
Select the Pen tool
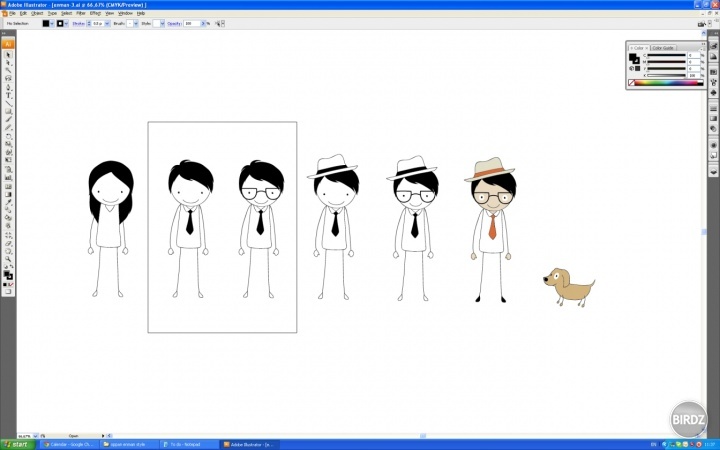8,87
